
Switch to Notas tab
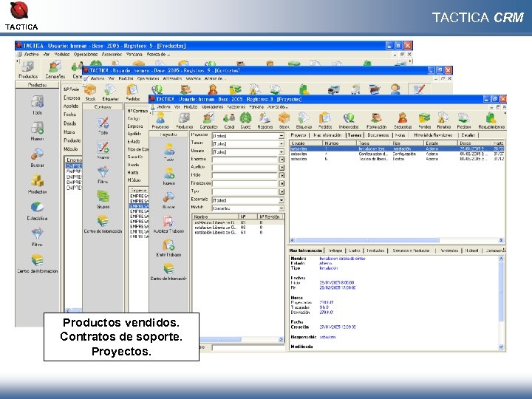(x=400, y=135)
